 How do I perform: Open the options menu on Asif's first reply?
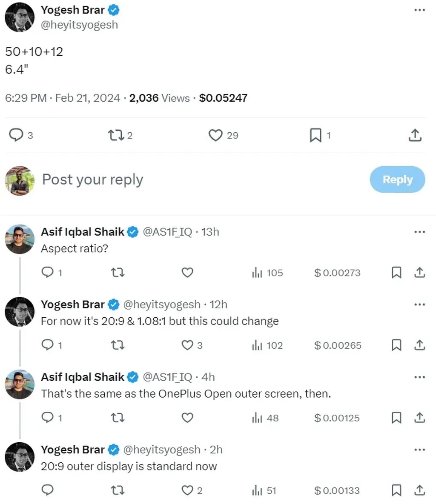tap(419, 232)
